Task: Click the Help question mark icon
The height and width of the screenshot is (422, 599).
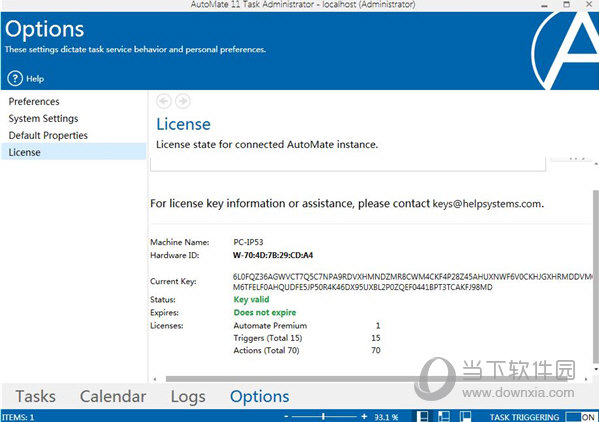Action: 15,78
